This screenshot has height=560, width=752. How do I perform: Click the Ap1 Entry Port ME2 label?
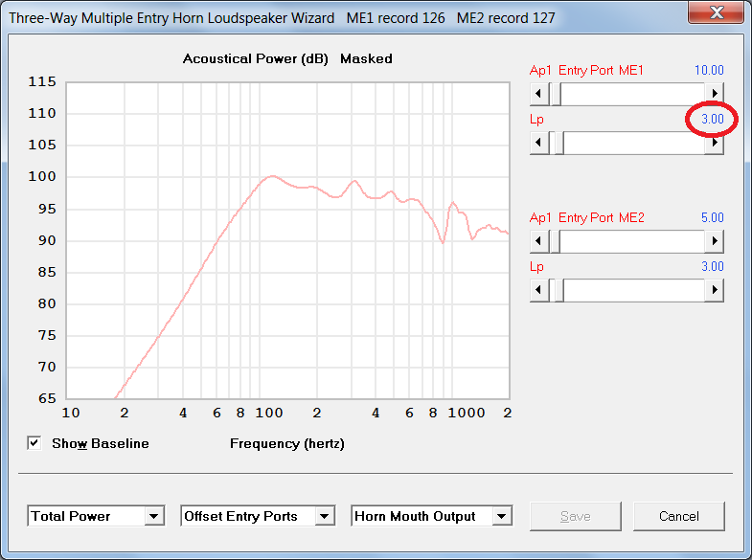[586, 218]
